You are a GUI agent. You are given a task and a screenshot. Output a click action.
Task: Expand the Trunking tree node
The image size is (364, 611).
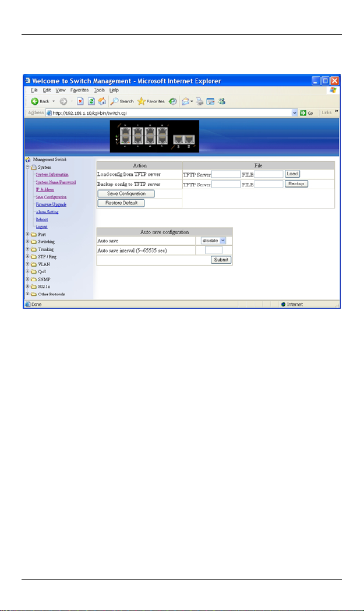[x=28, y=249]
